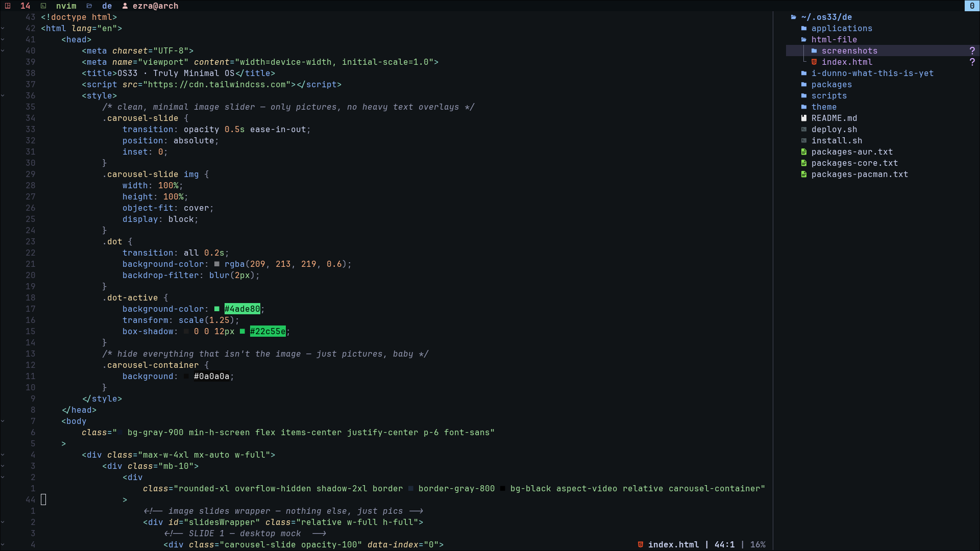Select the 14 window label in the tmux bar
Viewport: 980px width, 551px height.
tap(26, 6)
